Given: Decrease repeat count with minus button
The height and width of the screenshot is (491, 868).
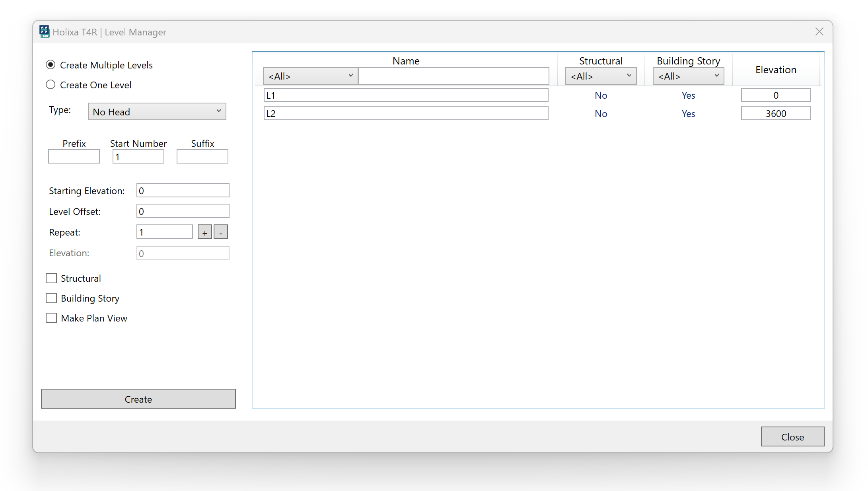Looking at the screenshot, I should click(x=221, y=232).
